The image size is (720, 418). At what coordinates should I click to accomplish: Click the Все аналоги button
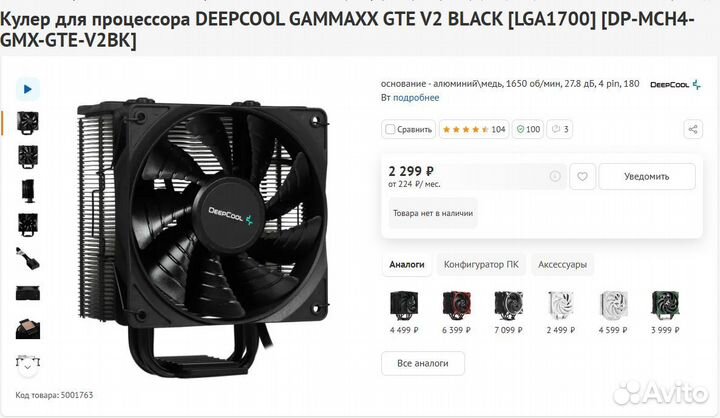click(x=423, y=363)
